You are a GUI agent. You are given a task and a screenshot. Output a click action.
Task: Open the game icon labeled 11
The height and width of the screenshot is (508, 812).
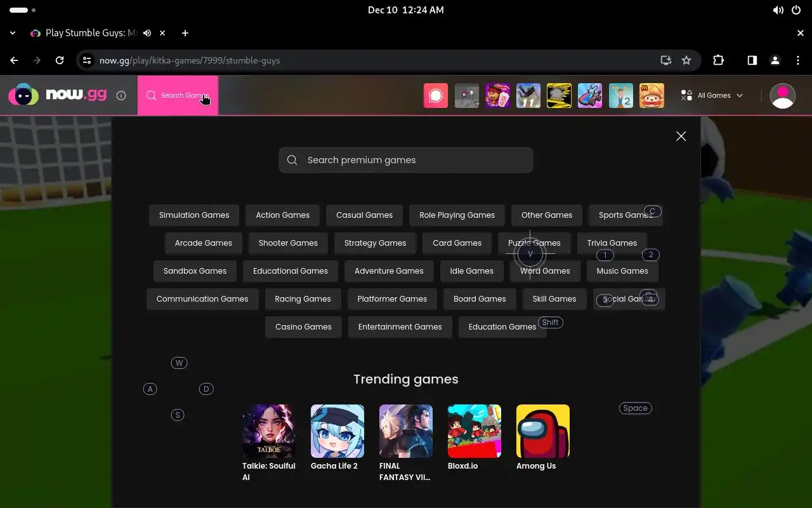528,95
